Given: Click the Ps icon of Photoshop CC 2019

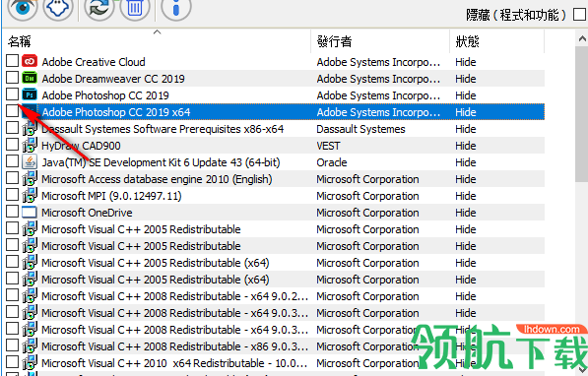Looking at the screenshot, I should (30, 94).
